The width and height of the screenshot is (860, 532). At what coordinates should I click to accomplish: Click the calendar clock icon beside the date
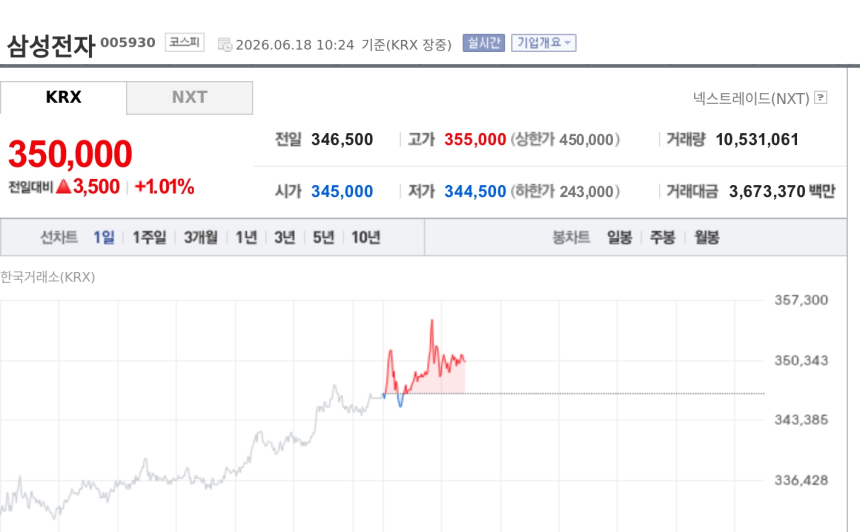click(x=225, y=44)
